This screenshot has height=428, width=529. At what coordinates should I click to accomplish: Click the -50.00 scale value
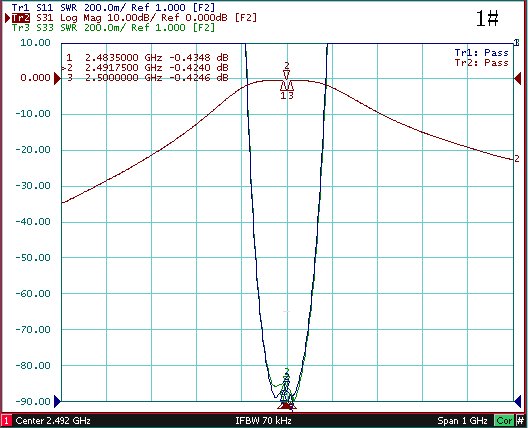point(33,257)
